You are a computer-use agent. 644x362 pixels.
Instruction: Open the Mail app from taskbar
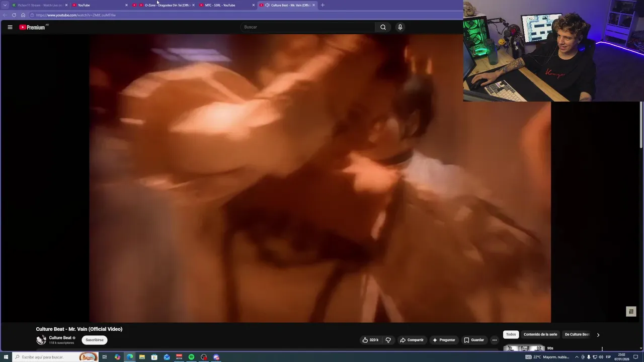click(167, 357)
